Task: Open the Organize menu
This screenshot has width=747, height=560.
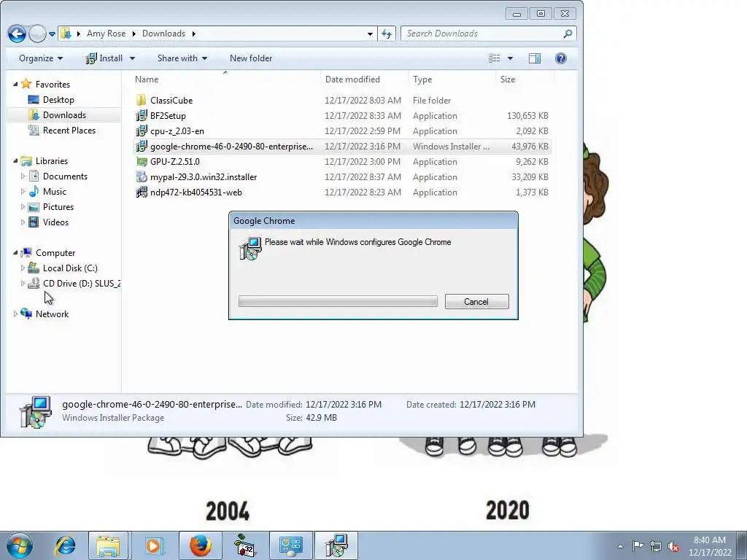Action: click(x=41, y=58)
